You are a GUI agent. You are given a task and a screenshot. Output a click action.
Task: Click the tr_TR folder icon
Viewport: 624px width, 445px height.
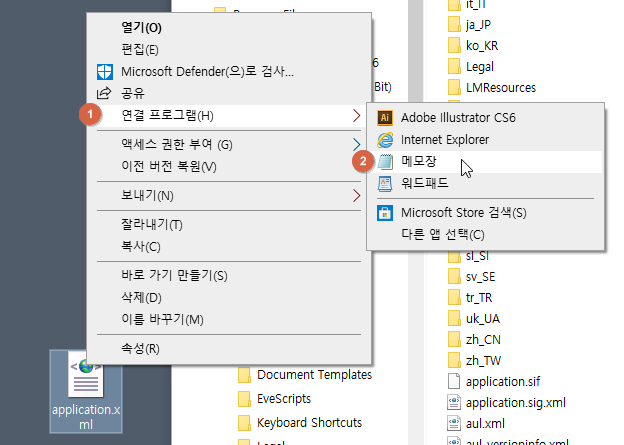(x=454, y=298)
